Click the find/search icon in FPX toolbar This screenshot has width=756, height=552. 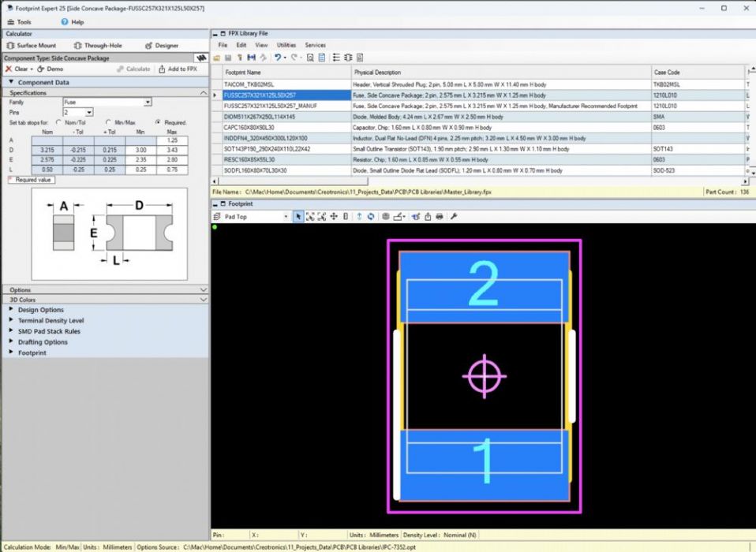tap(310, 58)
